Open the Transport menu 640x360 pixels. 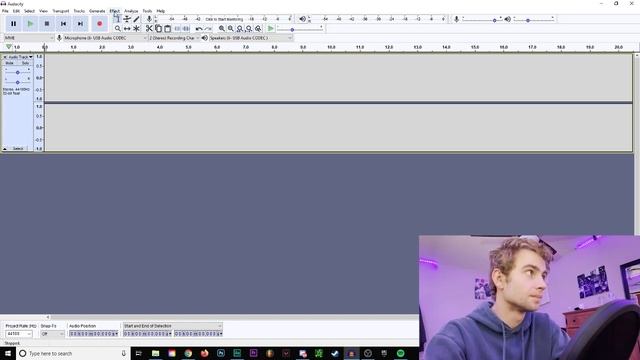coord(61,11)
